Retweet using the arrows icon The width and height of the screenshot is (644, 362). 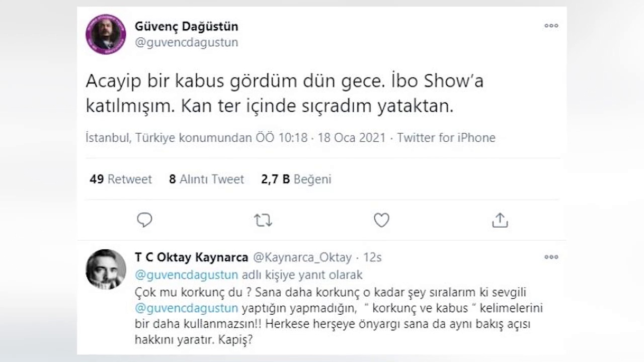click(x=263, y=220)
